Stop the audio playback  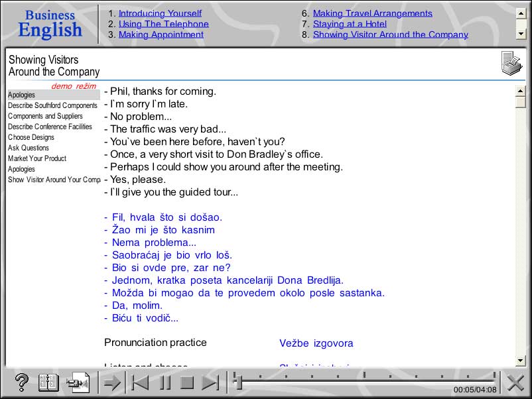[186, 382]
